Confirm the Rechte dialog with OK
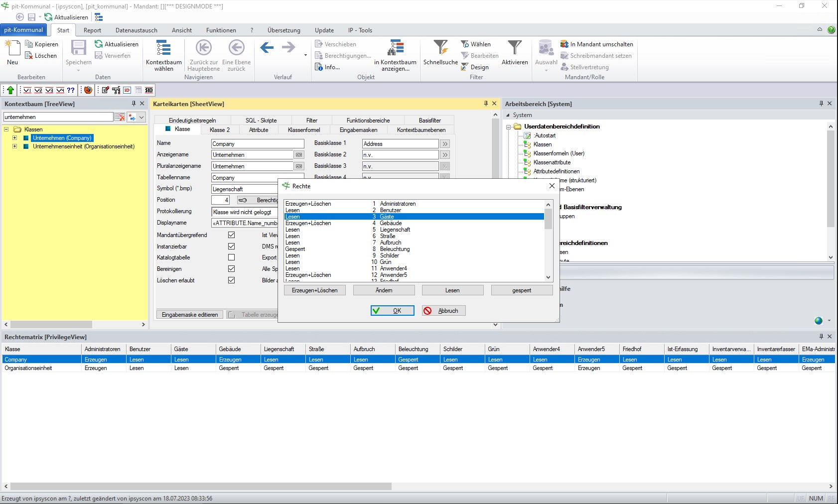Viewport: 838px width, 504px height. click(x=392, y=311)
